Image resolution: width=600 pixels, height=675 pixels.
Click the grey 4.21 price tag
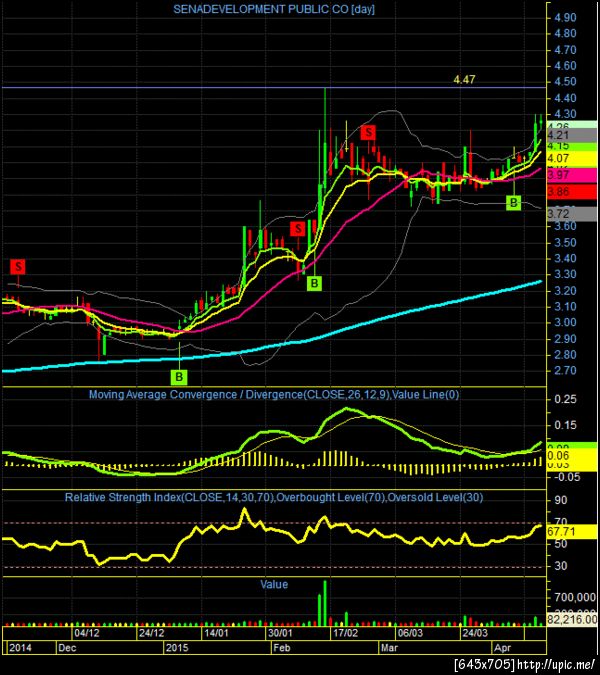click(x=571, y=135)
